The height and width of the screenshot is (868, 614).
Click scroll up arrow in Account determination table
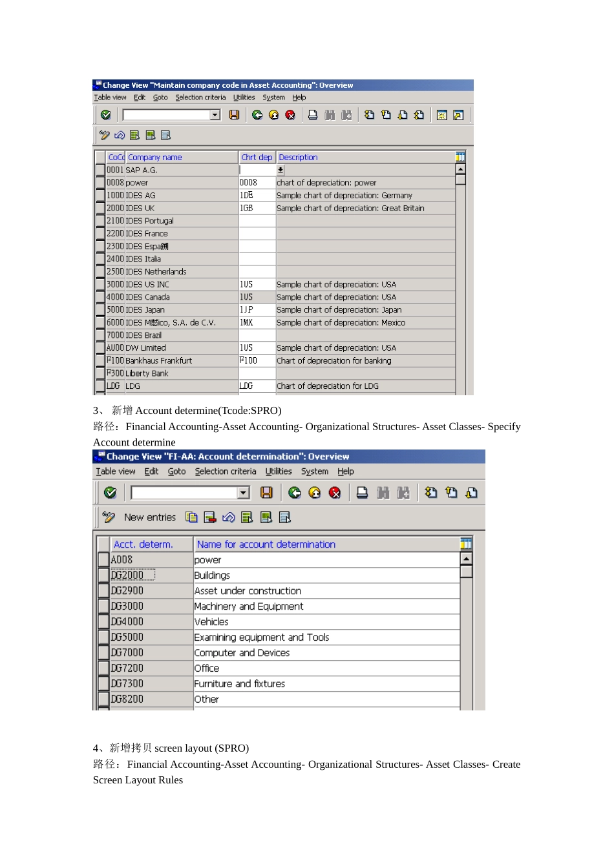[x=466, y=558]
